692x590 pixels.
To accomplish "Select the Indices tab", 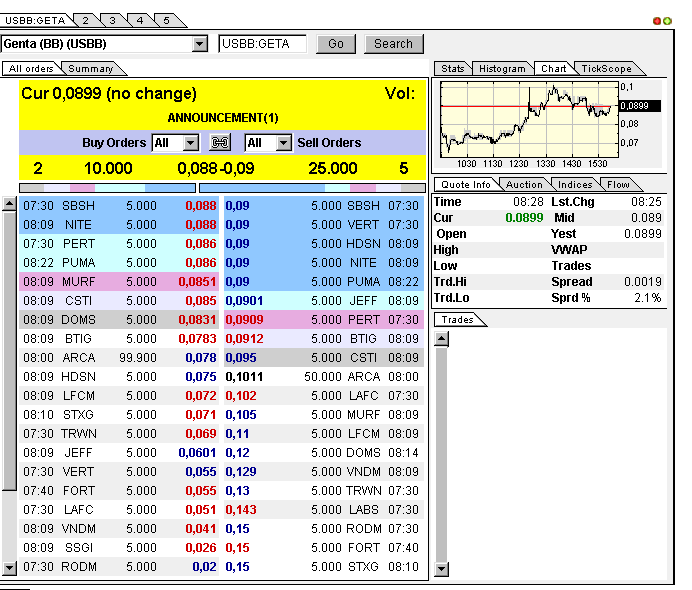I will [575, 184].
